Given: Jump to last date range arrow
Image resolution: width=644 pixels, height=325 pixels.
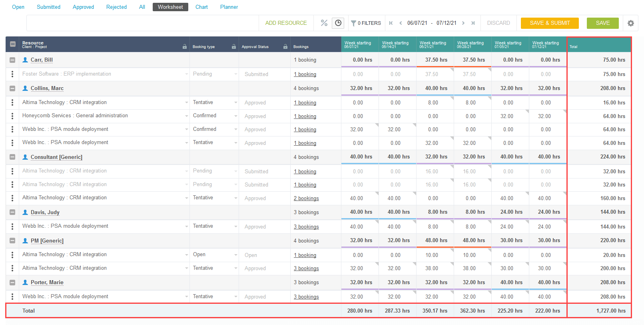Looking at the screenshot, I should click(473, 23).
